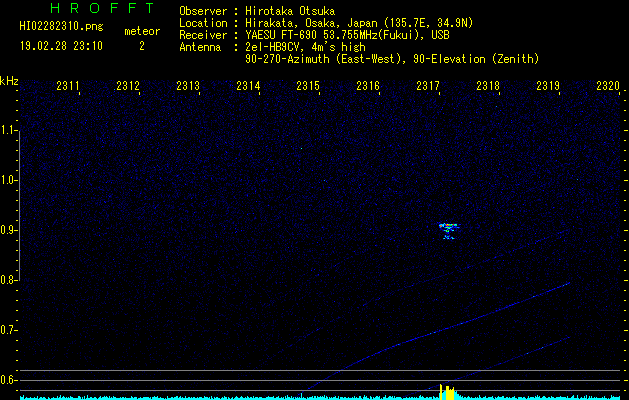The width and height of the screenshot is (629, 400).
Task: Click time axis marker 2315
Action: pyautogui.click(x=308, y=85)
